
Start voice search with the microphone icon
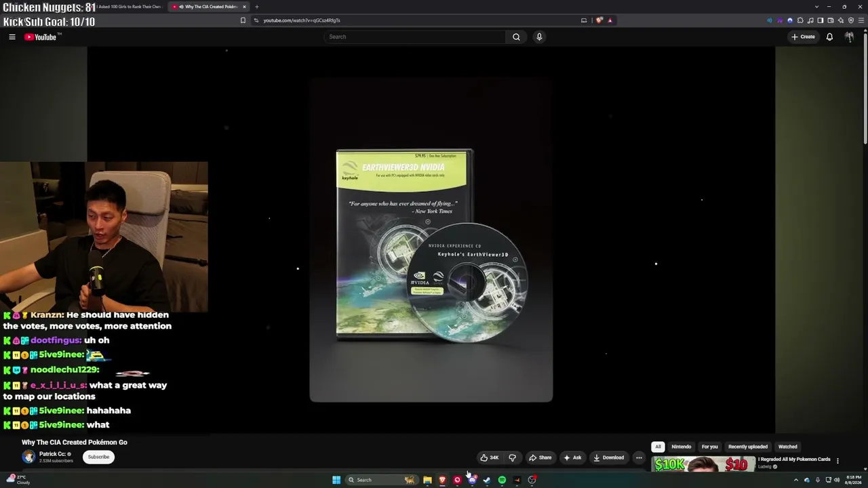(539, 37)
